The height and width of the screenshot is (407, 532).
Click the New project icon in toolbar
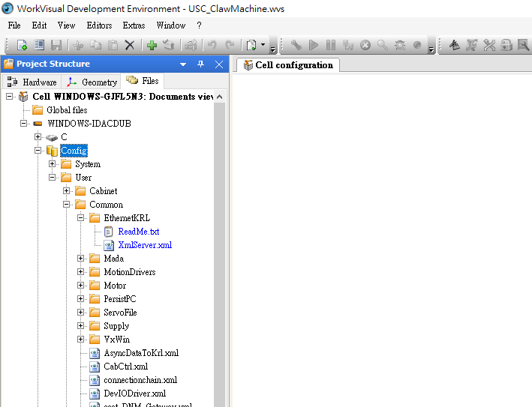pyautogui.click(x=22, y=45)
